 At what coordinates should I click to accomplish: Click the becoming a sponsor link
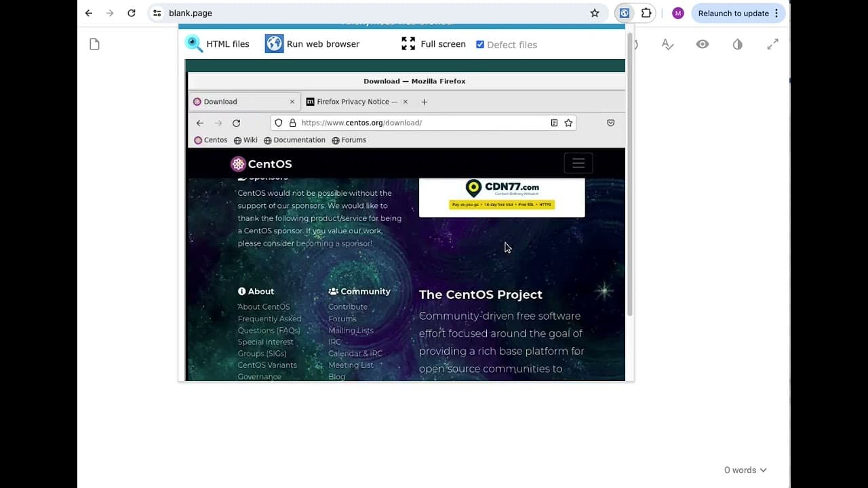click(334, 243)
